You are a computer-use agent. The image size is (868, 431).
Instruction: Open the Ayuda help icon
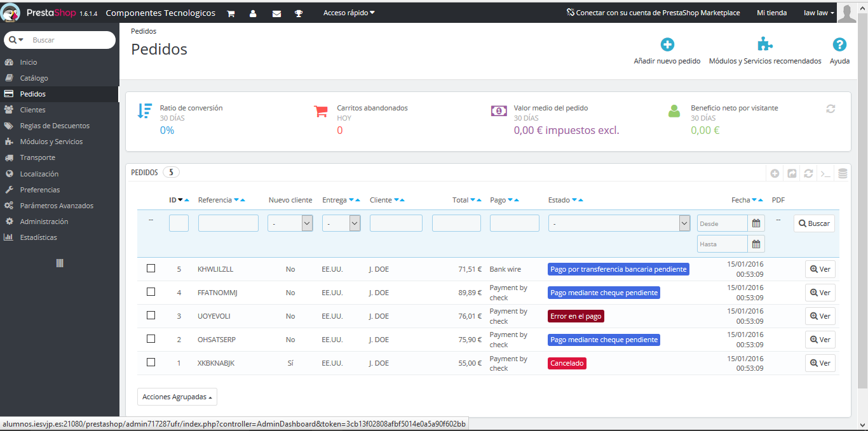[x=839, y=44]
